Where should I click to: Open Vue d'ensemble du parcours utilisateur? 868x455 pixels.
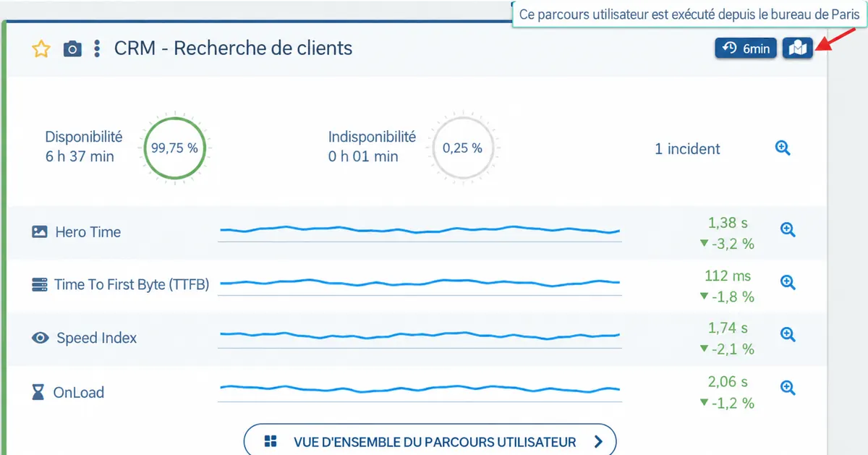(430, 440)
